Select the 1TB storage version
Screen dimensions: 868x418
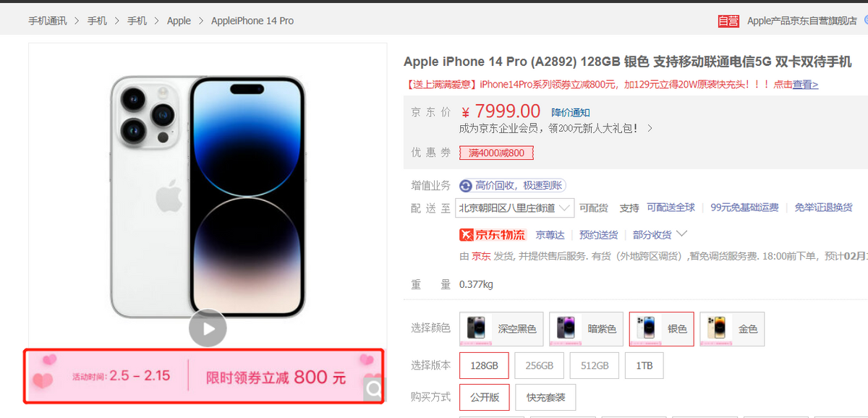click(644, 365)
